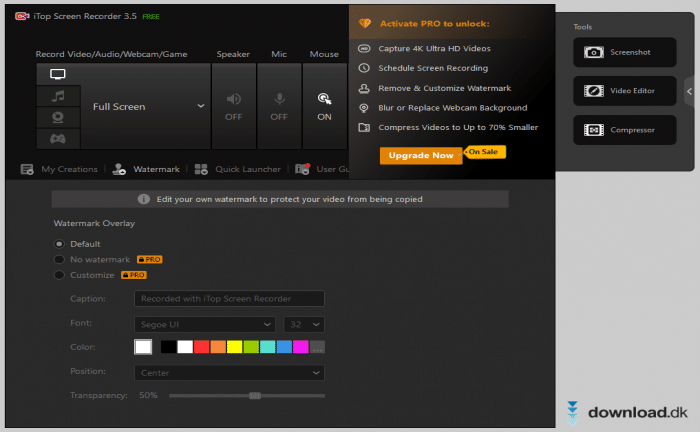This screenshot has width=700, height=432.
Task: Pick the blue color swatch
Action: 284,347
